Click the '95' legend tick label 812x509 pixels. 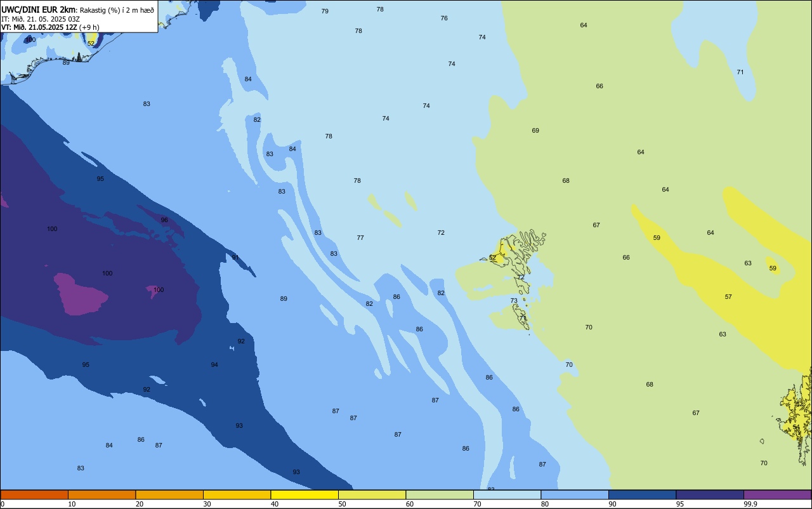point(680,504)
